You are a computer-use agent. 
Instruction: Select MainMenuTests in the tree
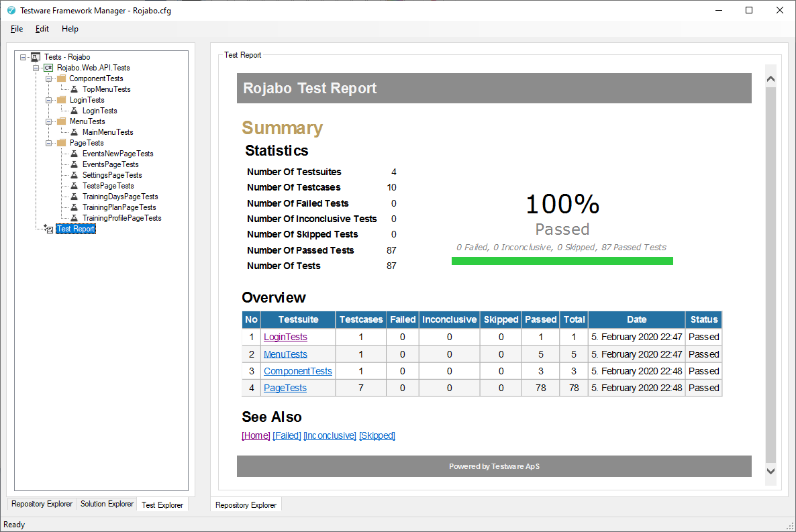point(107,132)
